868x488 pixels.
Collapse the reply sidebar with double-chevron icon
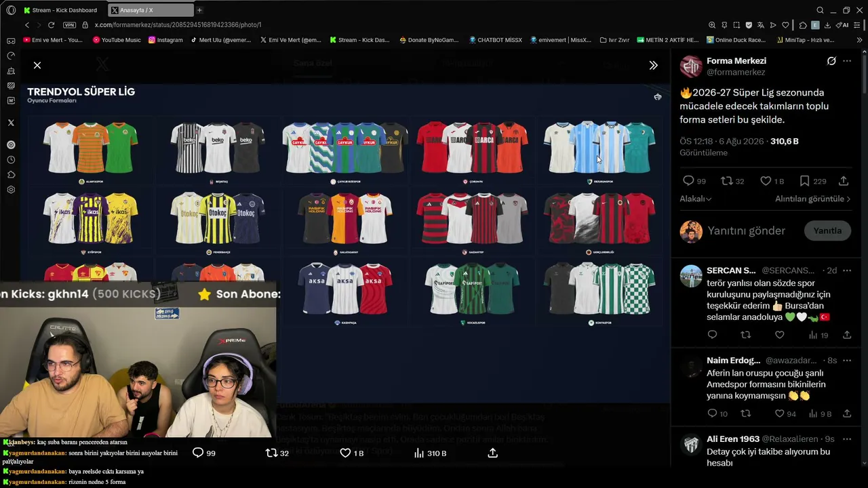point(653,65)
